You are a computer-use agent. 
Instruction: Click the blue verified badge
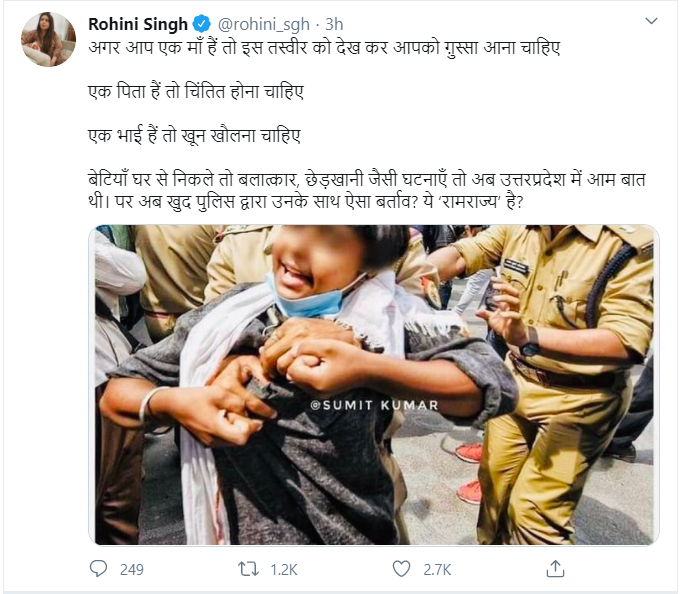point(197,22)
